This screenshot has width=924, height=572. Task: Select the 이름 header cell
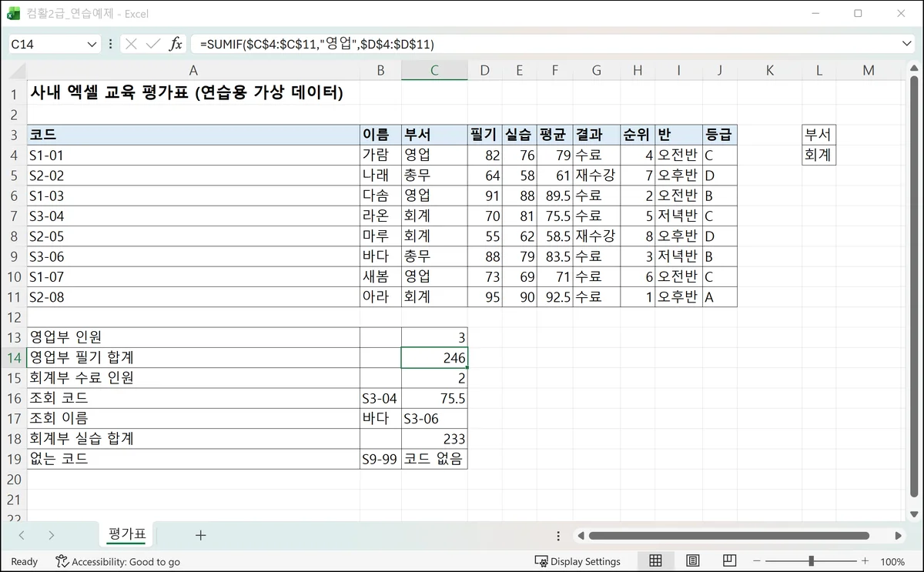[x=380, y=135]
